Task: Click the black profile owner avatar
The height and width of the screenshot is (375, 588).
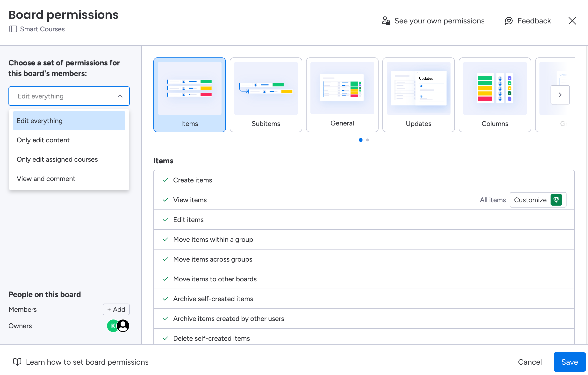Action: [123, 326]
